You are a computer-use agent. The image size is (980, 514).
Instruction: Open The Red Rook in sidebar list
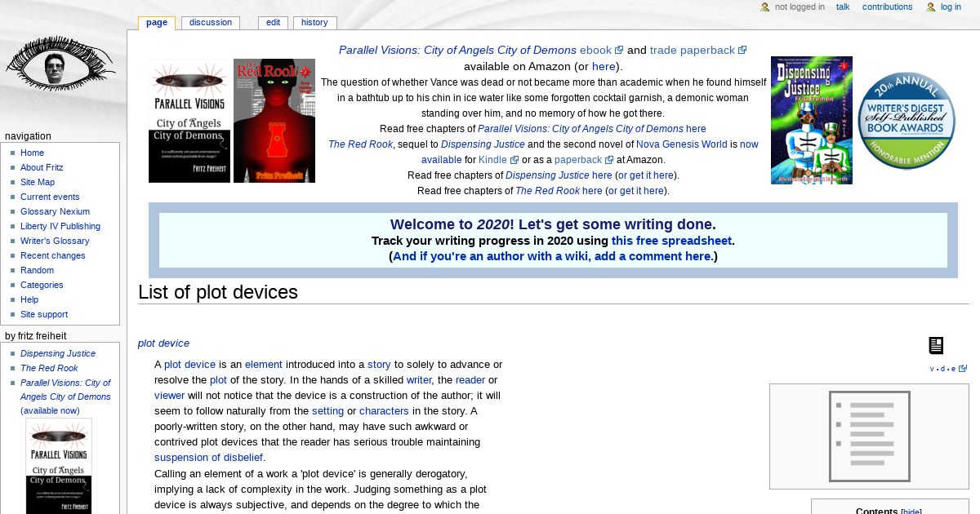49,368
